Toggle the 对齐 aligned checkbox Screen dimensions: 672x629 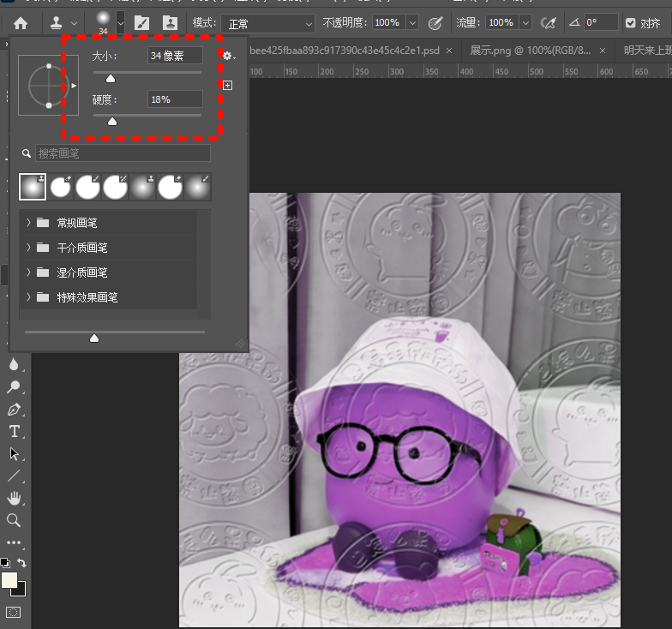631,23
